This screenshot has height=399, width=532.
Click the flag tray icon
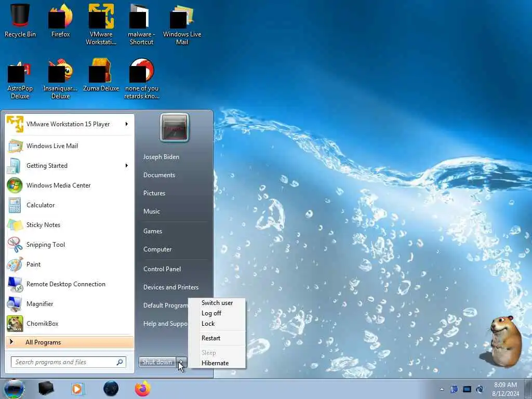[454, 389]
